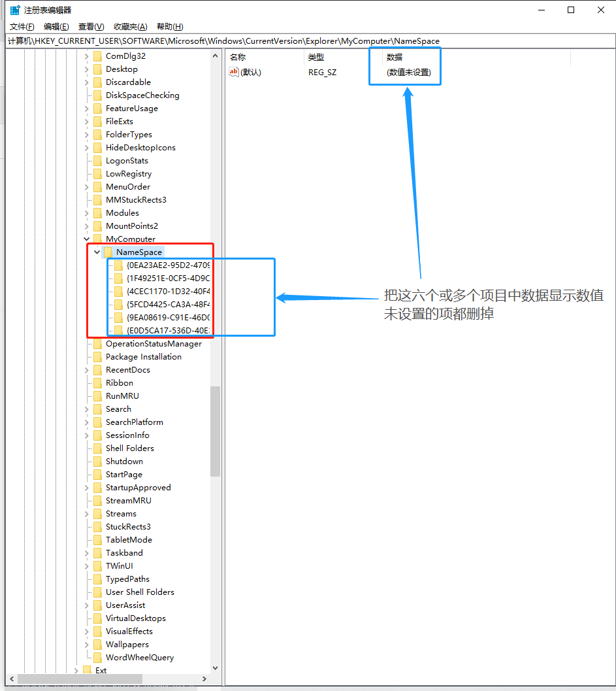The height and width of the screenshot is (691, 616).
Task: Select the {E0D5CA17-536D key folder icon
Action: point(118,331)
